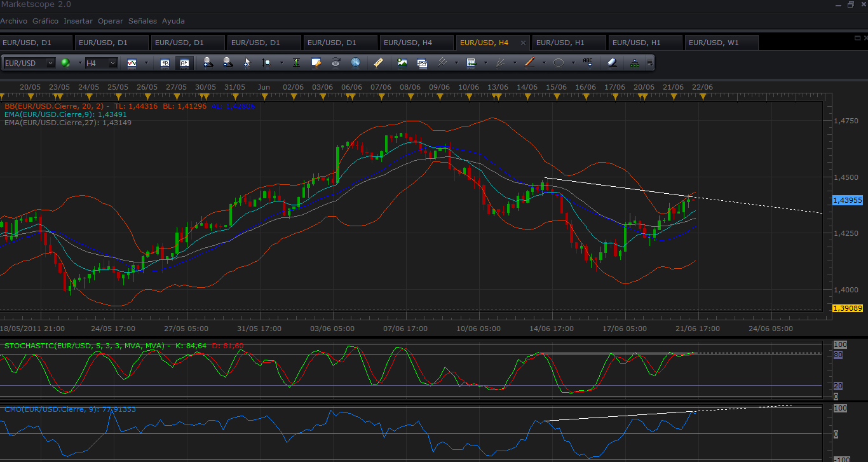The height and width of the screenshot is (462, 868).
Task: Select the ABC text label tool
Action: click(588, 63)
